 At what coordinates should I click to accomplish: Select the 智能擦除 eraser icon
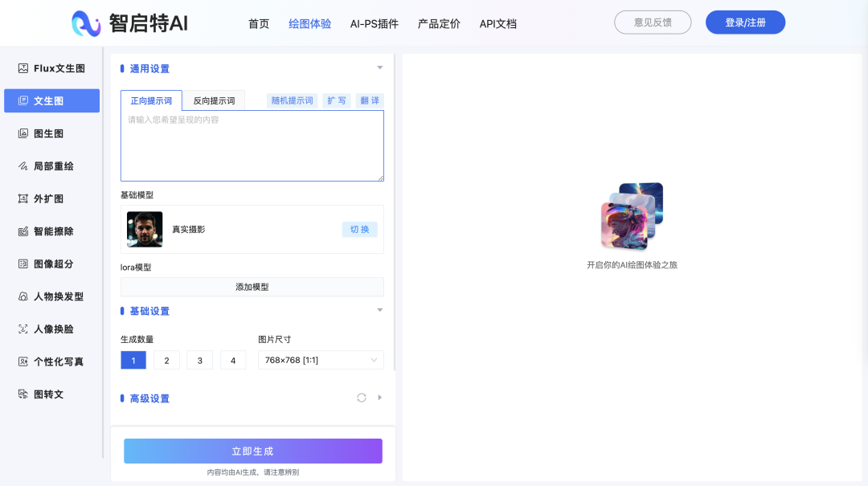(x=23, y=231)
